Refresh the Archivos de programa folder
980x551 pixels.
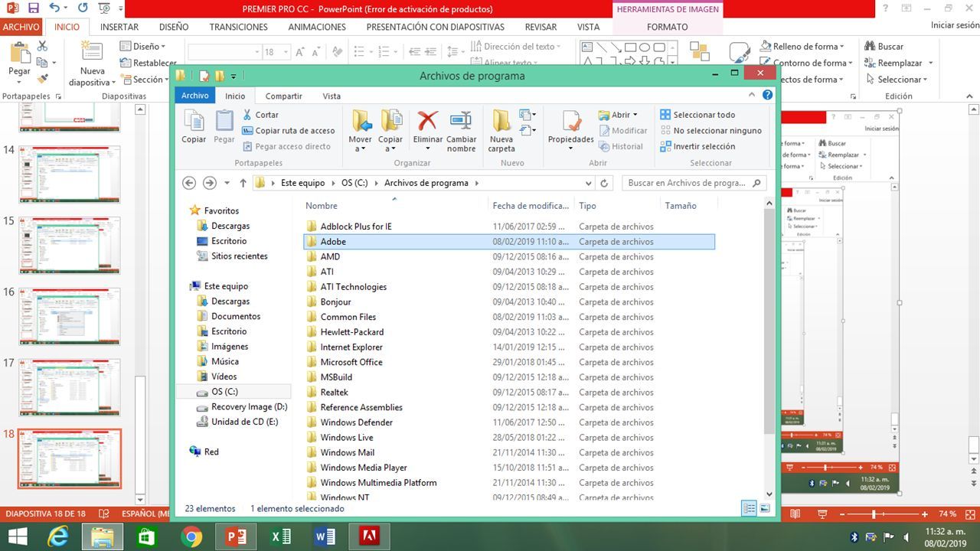(x=604, y=184)
